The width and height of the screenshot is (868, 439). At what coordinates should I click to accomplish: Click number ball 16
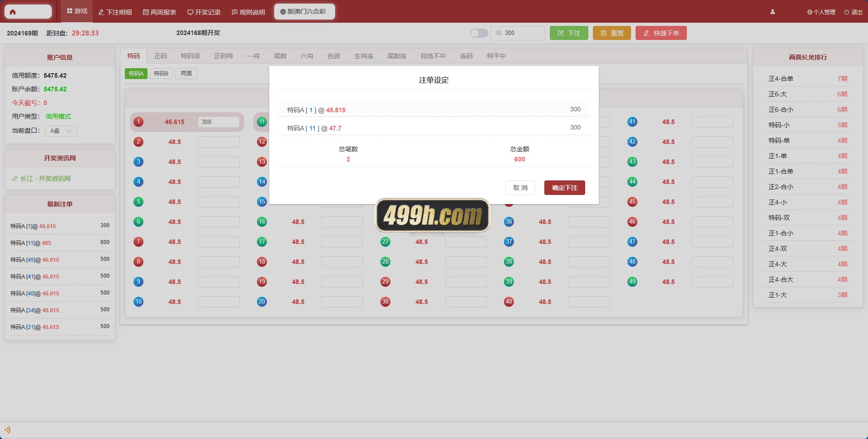tap(262, 222)
